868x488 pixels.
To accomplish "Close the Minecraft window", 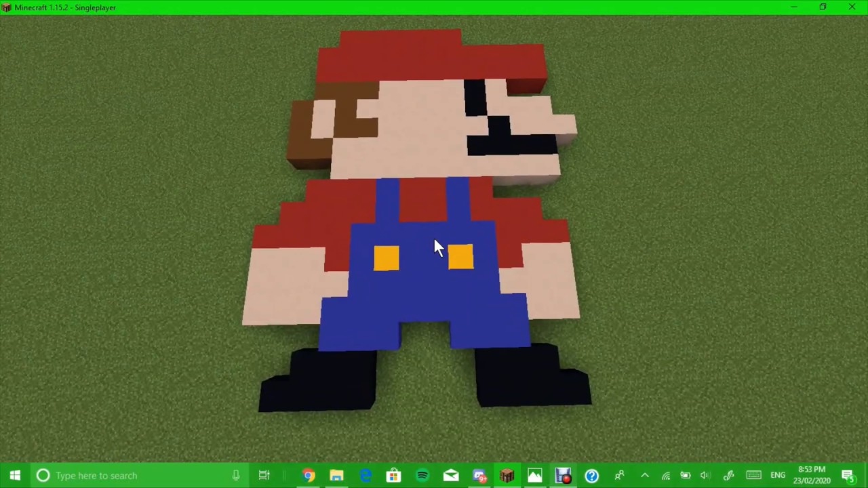I will [852, 7].
